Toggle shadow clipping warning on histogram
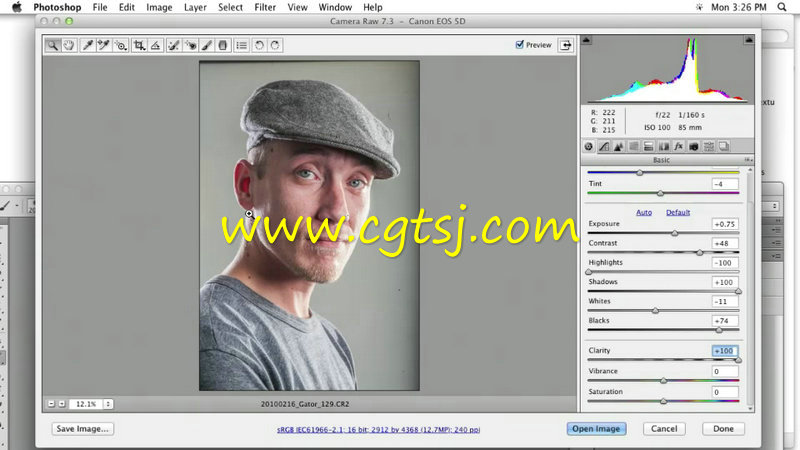800x450 pixels. (x=587, y=40)
